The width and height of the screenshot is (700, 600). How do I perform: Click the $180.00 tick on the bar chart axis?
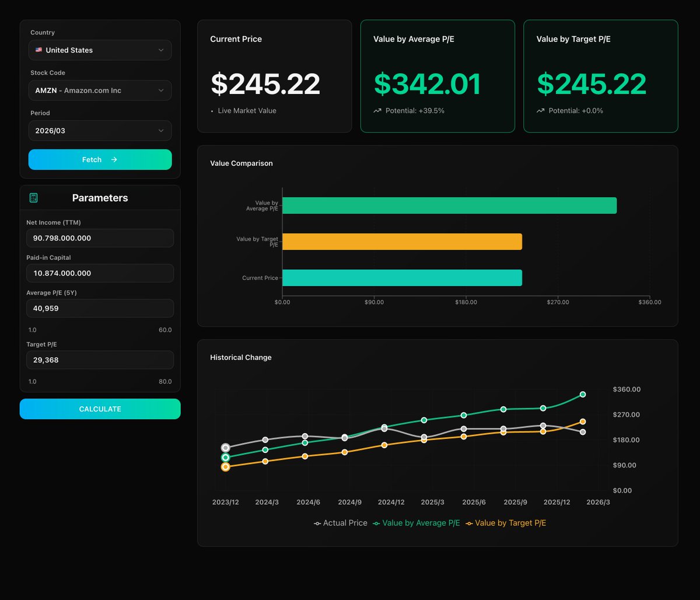click(x=466, y=302)
